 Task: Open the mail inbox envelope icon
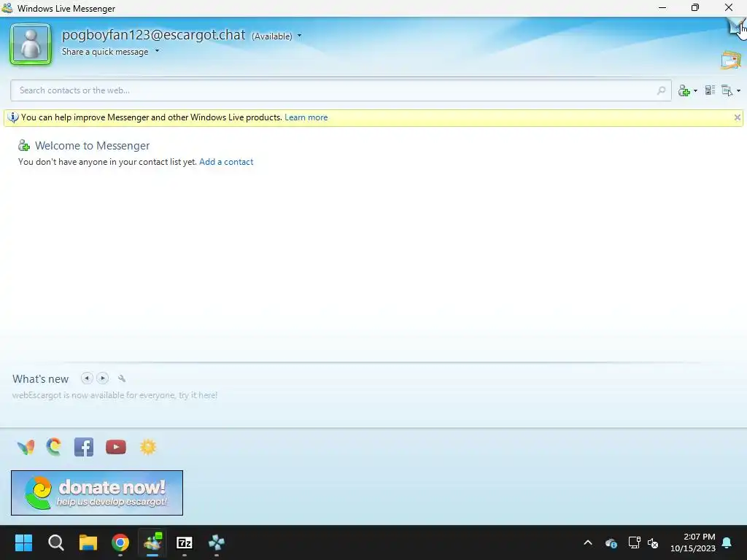pyautogui.click(x=731, y=60)
